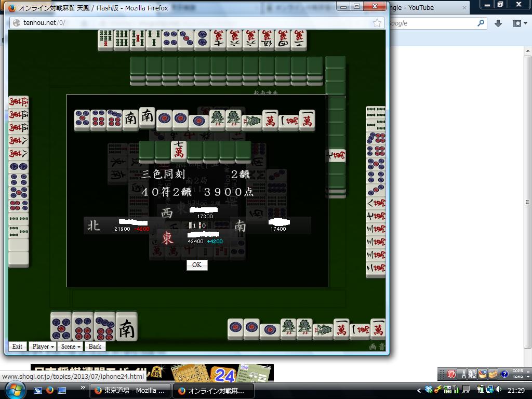Screen dimensions: 532x399
Task: Click the revealed dora indicator 七萬 tile
Action: tap(179, 151)
